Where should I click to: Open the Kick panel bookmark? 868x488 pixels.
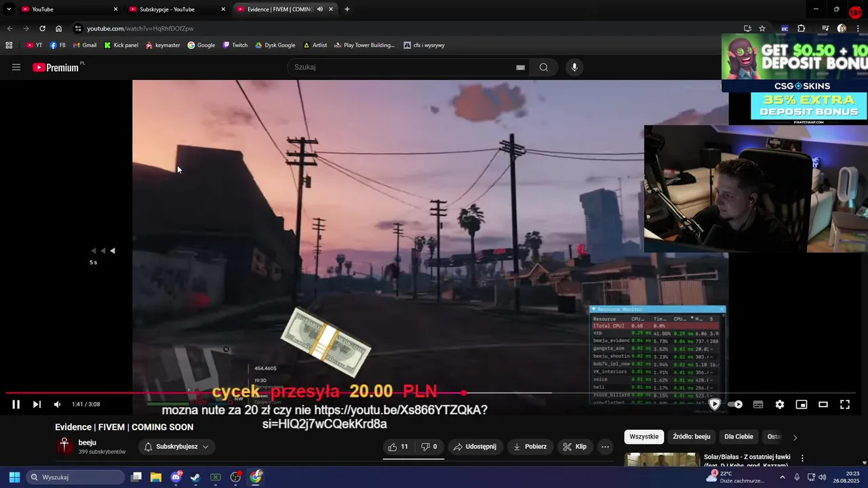pos(121,45)
